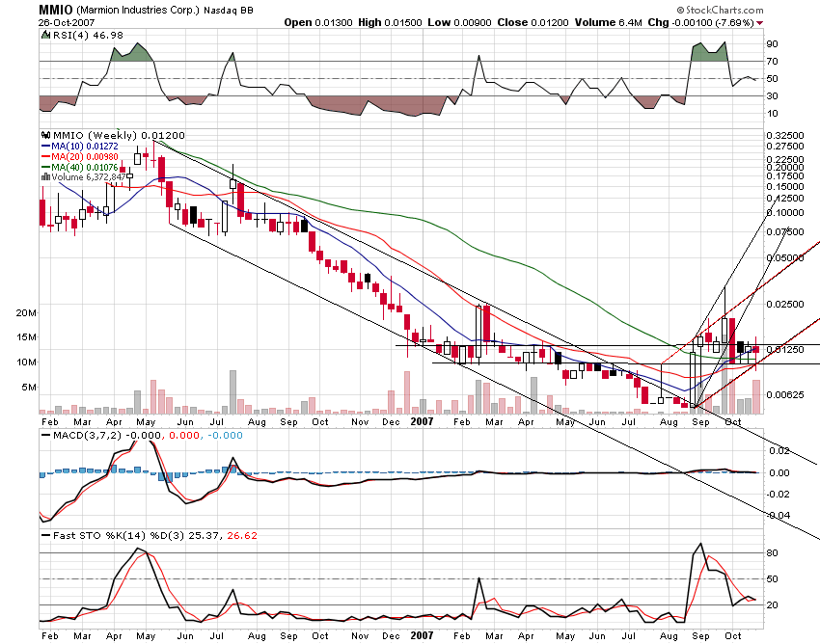The height and width of the screenshot is (644, 820).
Task: Click the 26.62 red %D value
Action: tap(242, 536)
